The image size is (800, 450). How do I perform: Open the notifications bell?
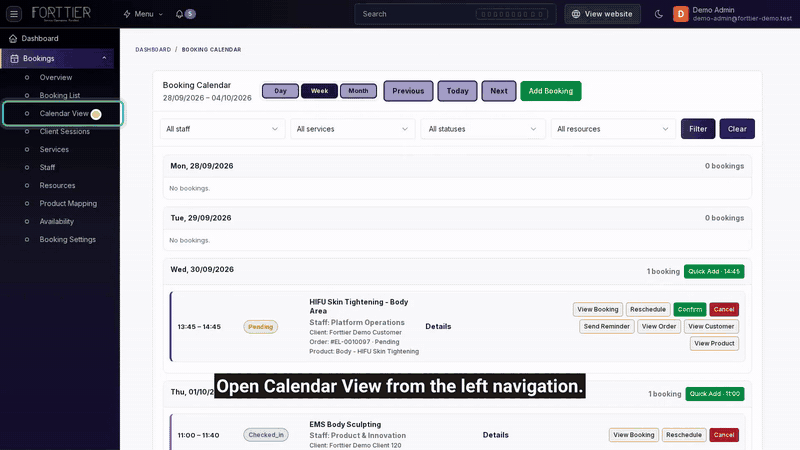point(179,14)
